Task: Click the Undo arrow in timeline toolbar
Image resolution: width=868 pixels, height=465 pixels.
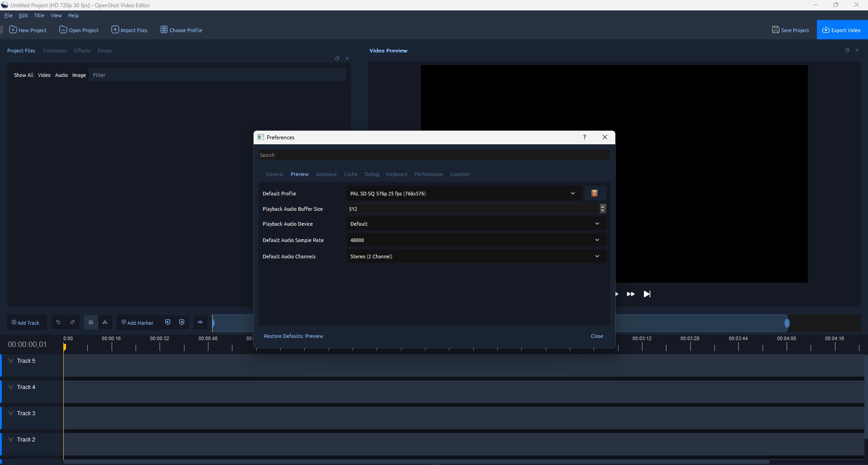Action: point(58,322)
